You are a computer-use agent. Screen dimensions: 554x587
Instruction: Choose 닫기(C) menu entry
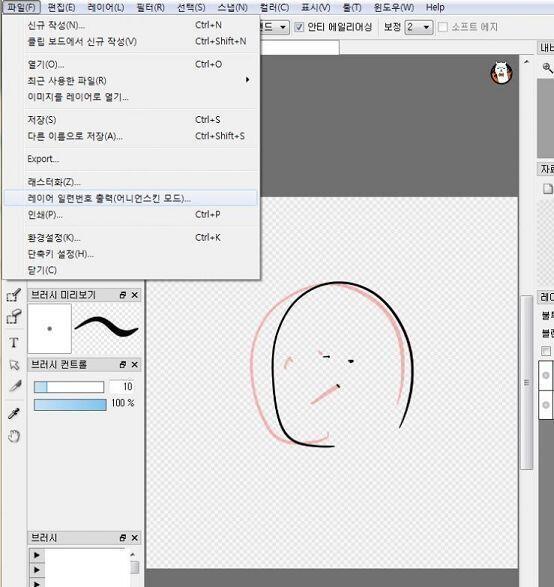coord(131,270)
